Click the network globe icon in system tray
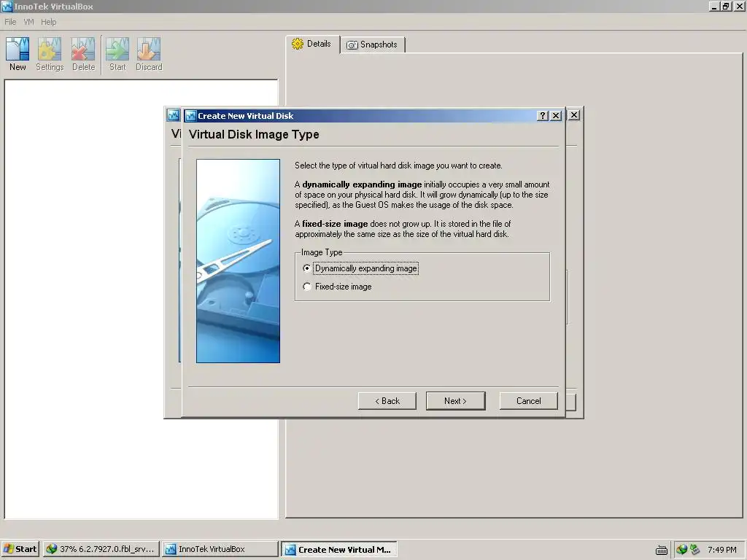 coord(682,550)
